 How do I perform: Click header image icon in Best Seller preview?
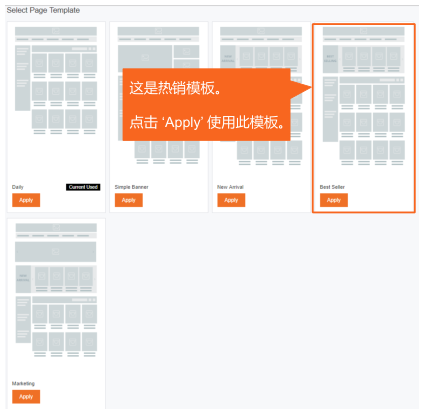click(x=363, y=31)
